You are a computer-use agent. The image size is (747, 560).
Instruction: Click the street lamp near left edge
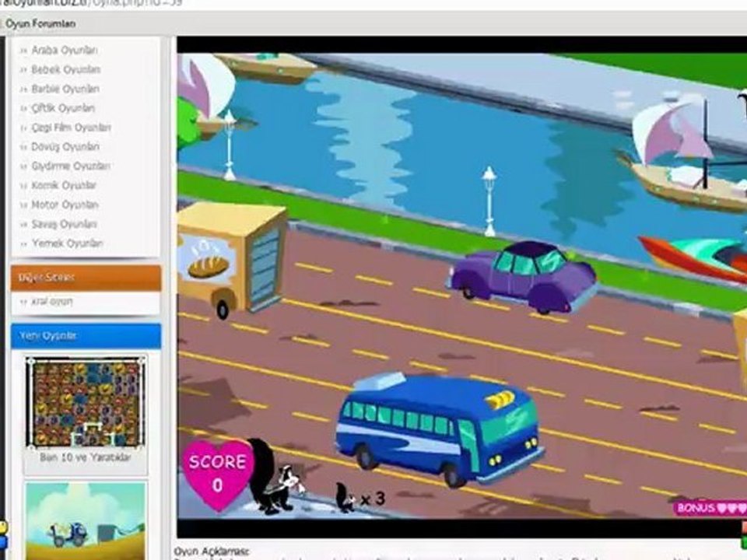click(230, 145)
